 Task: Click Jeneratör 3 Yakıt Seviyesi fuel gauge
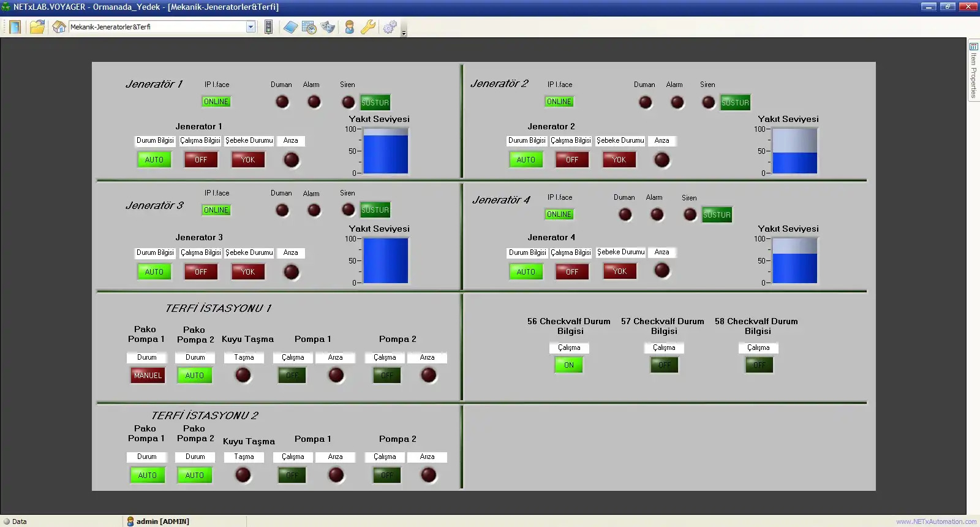point(386,261)
